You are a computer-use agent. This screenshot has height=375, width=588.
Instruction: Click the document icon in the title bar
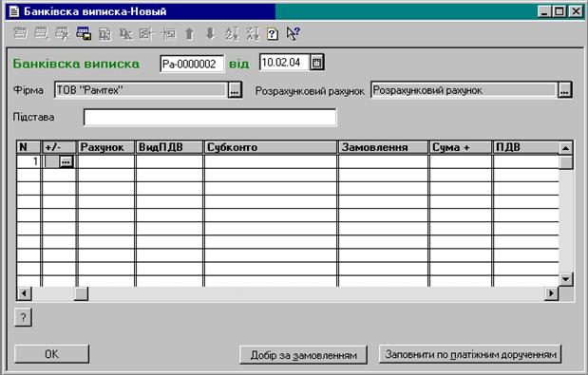[x=14, y=11]
